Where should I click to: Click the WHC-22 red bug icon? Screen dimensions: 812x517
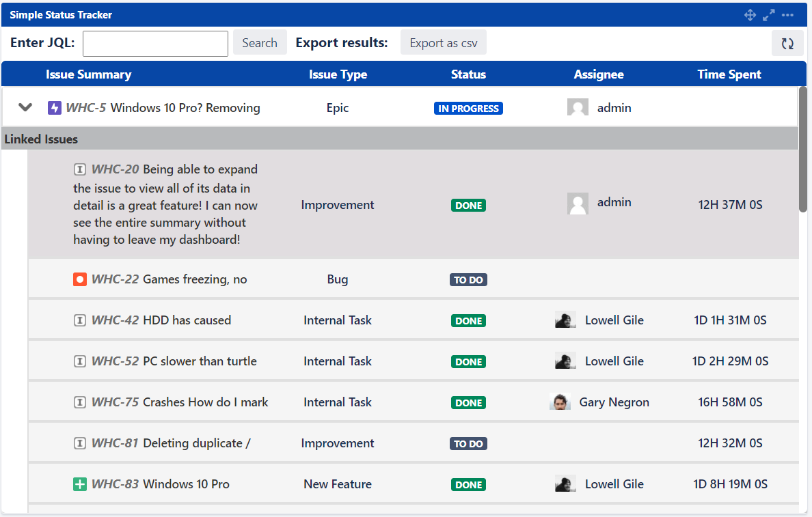point(80,279)
